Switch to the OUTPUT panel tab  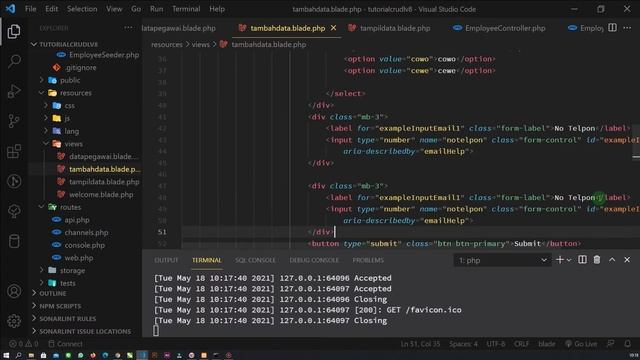tap(166, 260)
